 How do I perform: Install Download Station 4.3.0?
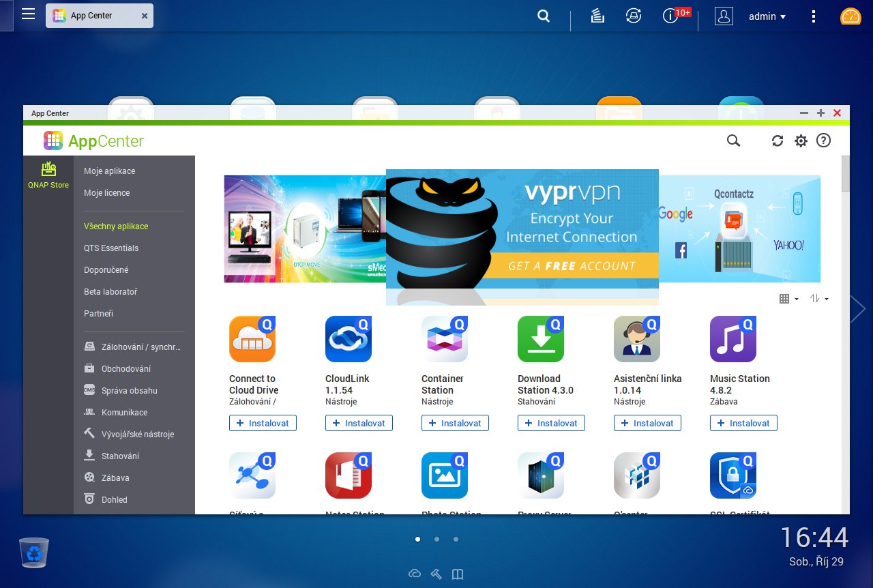coord(551,423)
